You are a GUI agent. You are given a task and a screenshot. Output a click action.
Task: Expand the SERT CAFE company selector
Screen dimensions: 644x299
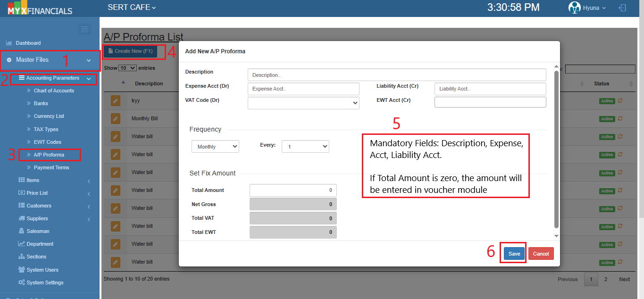click(132, 8)
